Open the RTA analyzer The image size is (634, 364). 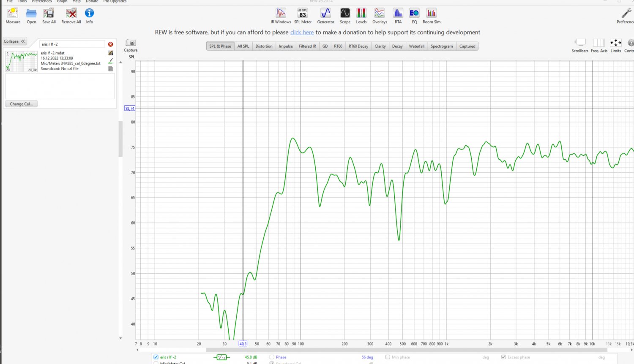pos(398,16)
